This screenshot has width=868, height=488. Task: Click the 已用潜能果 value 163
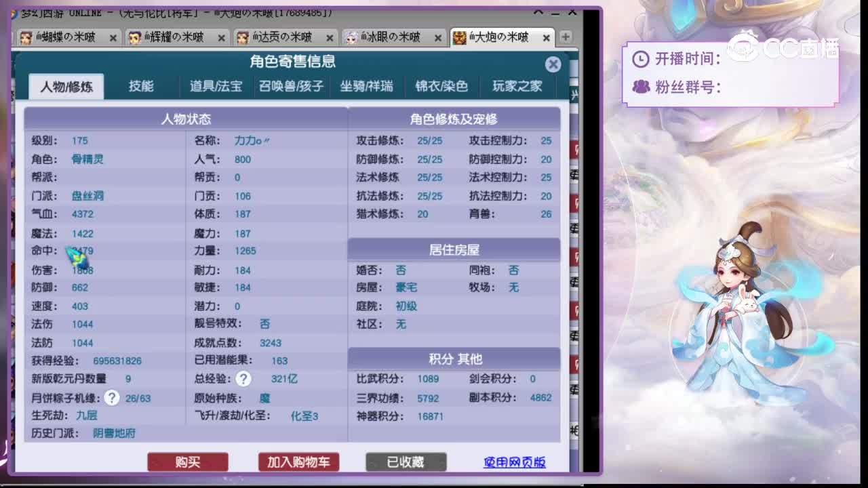point(279,361)
